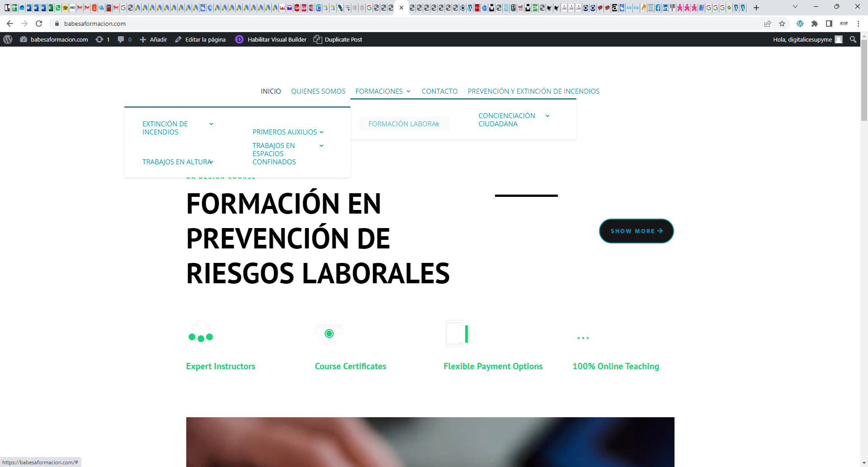Open TRABAJOS EN ESPACIOS CONFINADOS item
Viewport: 868px width, 467px height.
[274, 154]
